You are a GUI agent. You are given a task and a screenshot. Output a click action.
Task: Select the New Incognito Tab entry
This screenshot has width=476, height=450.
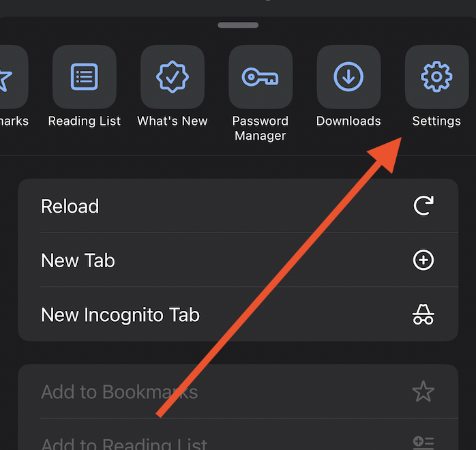[x=238, y=314]
